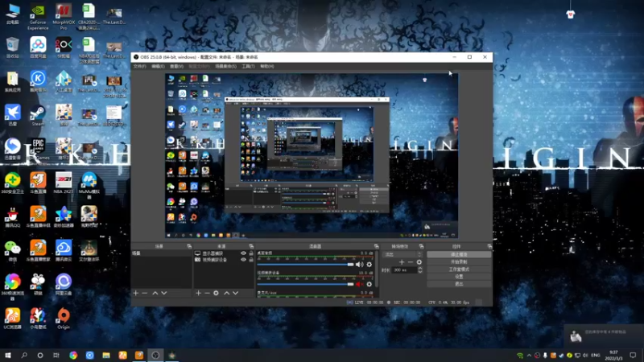This screenshot has width=644, height=362.
Task: Open 视频捕获设备 audio settings gear in mixer
Action: (369, 284)
